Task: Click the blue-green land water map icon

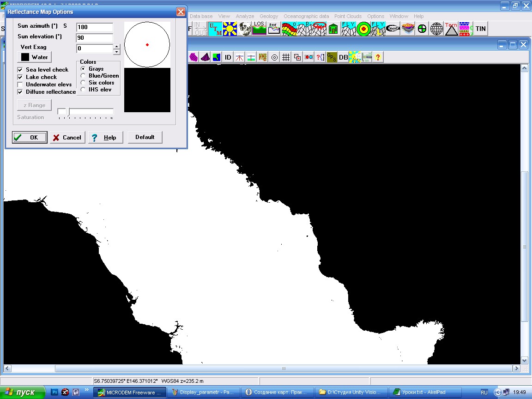Action: point(217,57)
